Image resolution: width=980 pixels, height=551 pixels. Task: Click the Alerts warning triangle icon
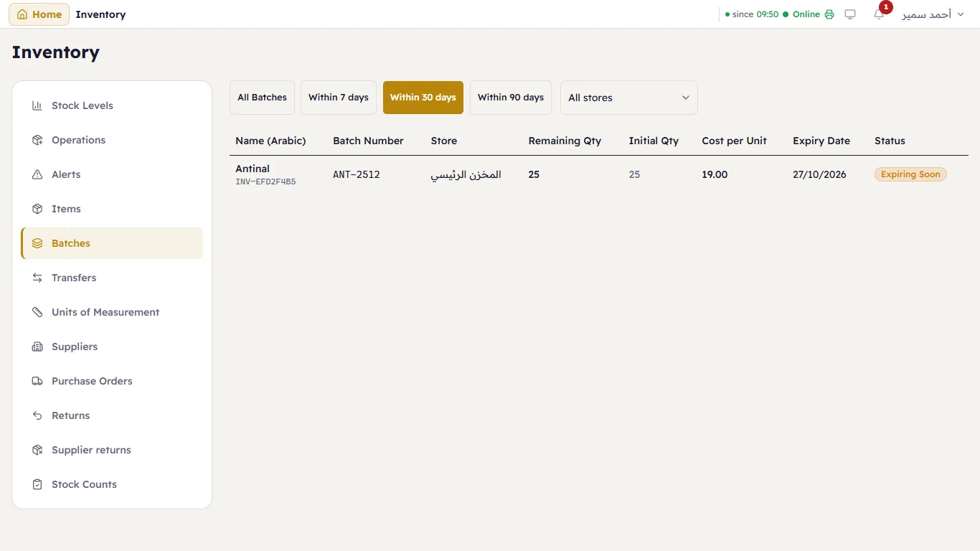(37, 174)
